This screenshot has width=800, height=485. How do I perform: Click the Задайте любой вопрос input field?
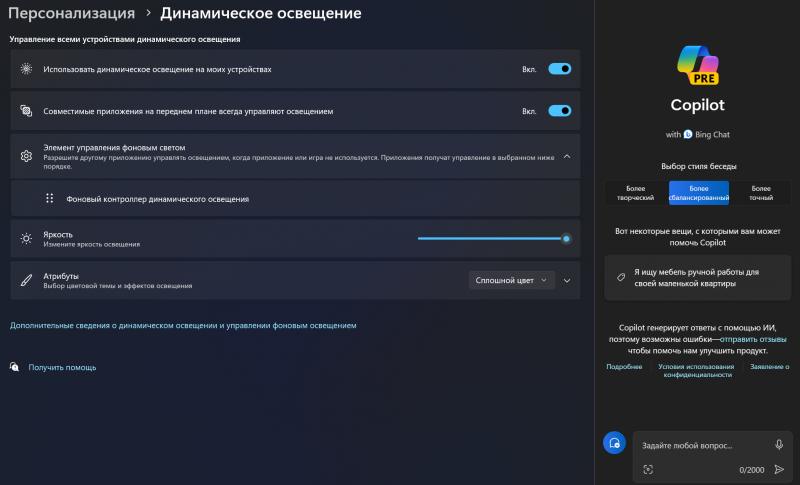click(702, 445)
